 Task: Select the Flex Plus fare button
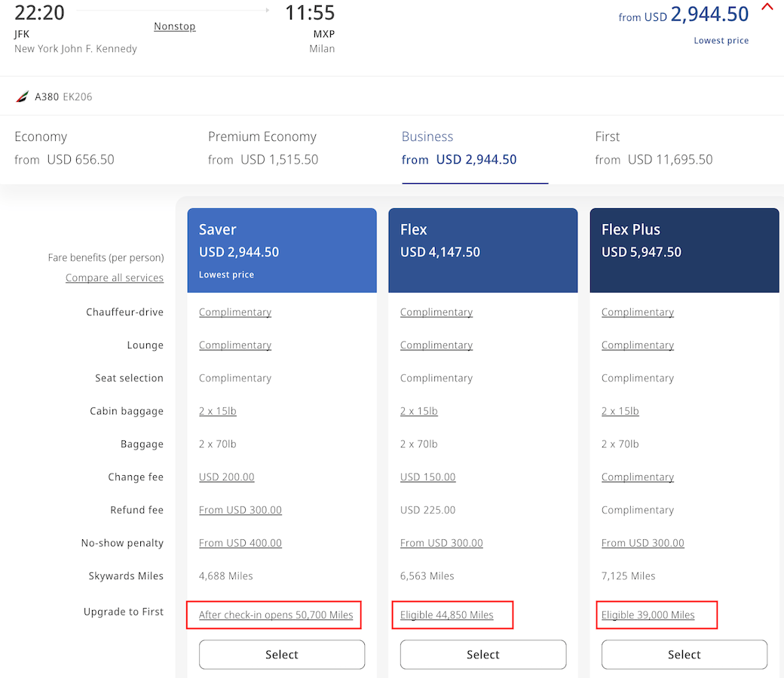684,655
